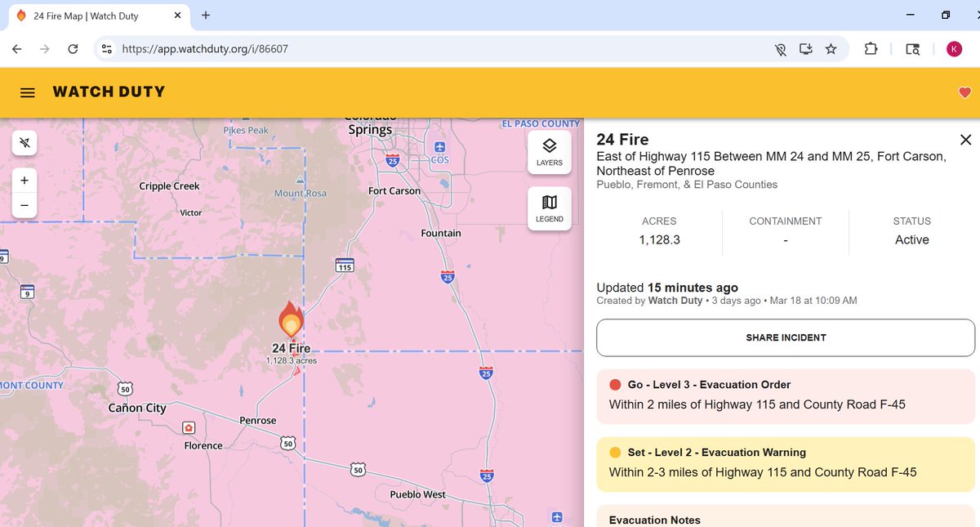This screenshot has width=980, height=527.
Task: Click the Fort Carson map label
Action: [394, 191]
